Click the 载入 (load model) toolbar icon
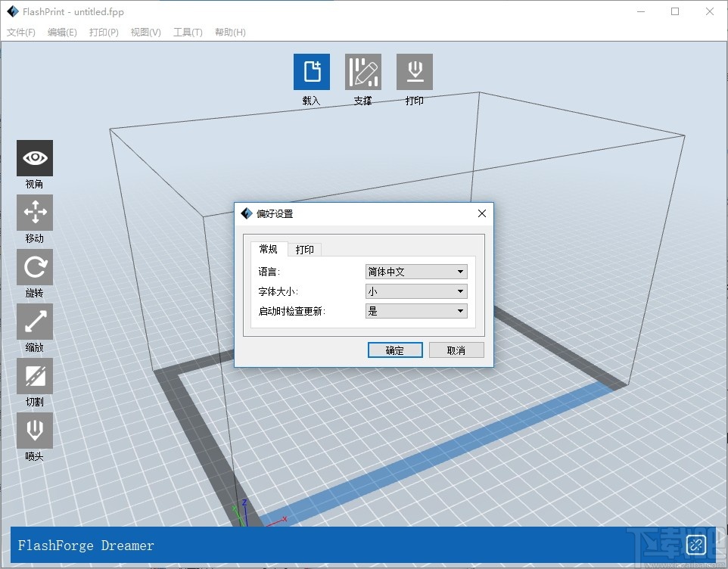This screenshot has height=569, width=728. [x=311, y=72]
